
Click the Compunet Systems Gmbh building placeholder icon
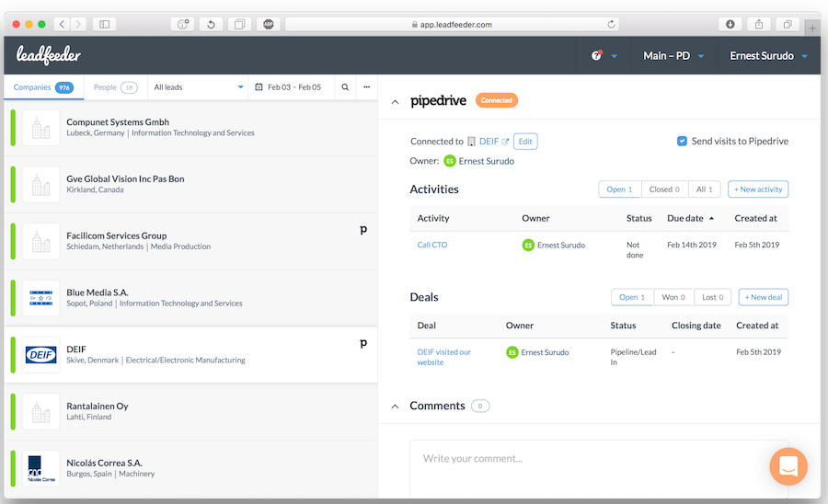point(40,128)
